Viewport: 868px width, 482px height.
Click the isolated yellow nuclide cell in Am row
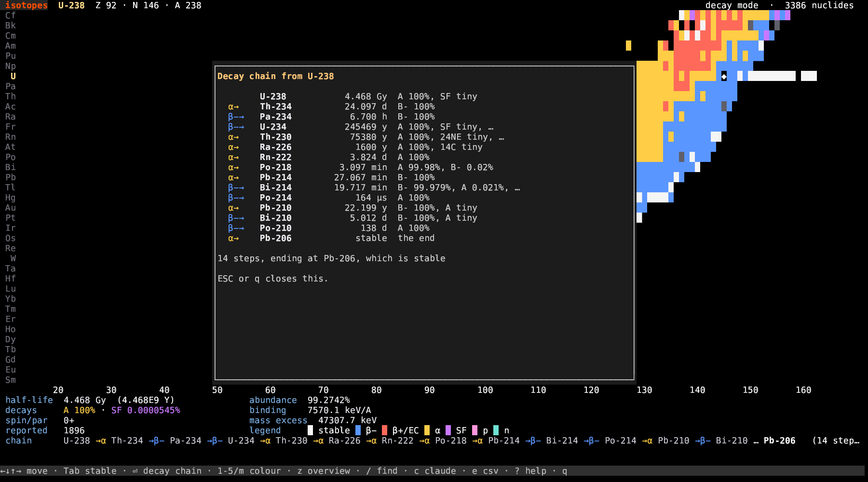click(x=628, y=46)
